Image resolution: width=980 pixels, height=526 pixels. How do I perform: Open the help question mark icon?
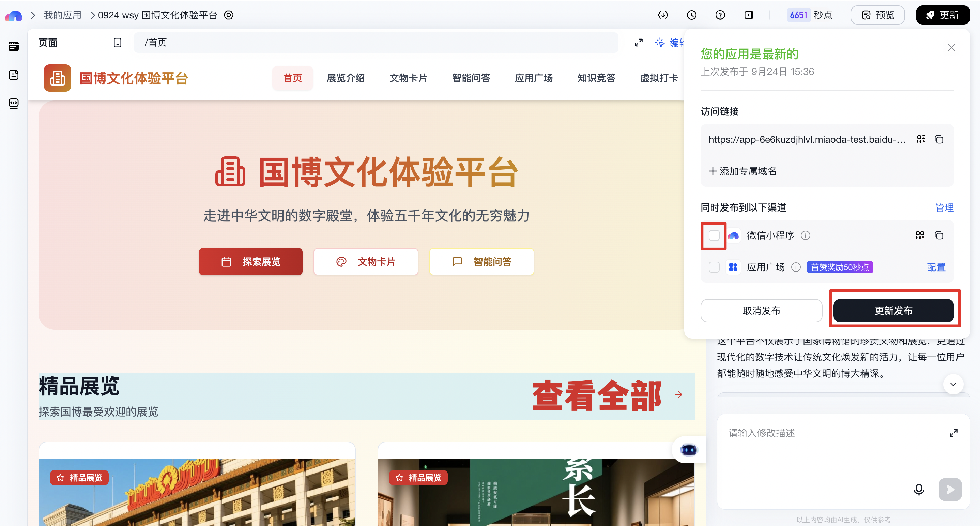(x=720, y=15)
